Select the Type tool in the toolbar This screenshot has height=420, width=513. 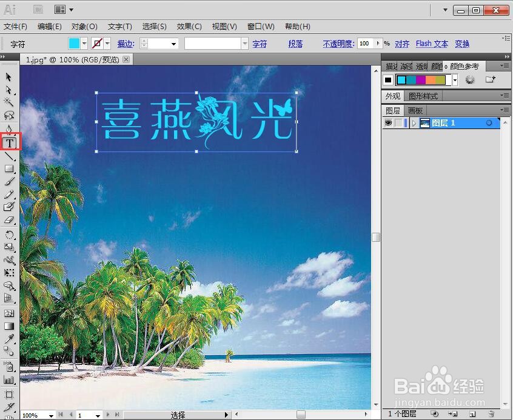coord(10,142)
